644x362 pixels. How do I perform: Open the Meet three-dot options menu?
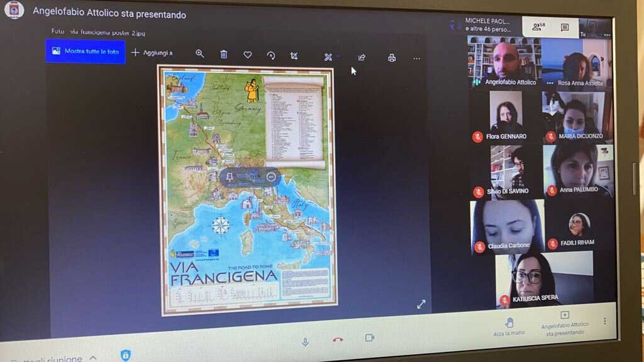[x=604, y=321]
